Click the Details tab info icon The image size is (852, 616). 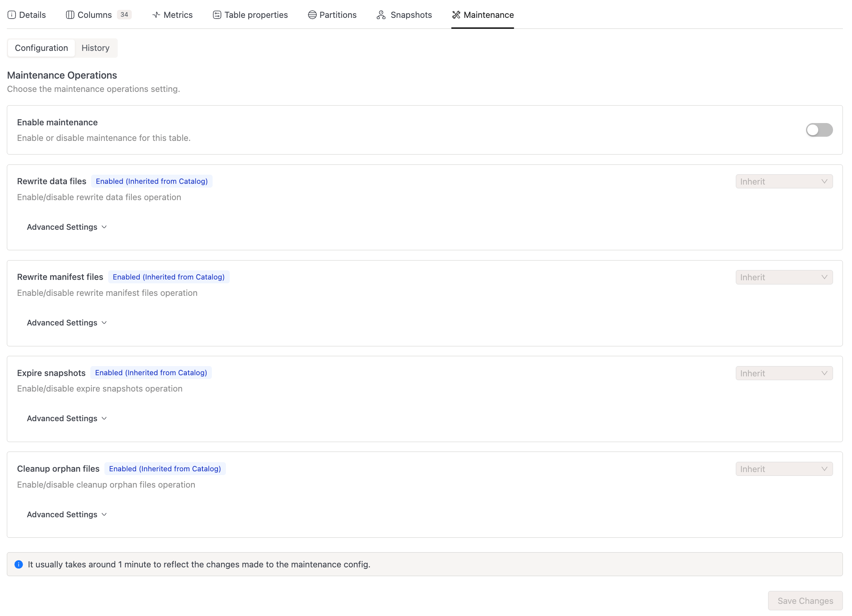point(12,15)
